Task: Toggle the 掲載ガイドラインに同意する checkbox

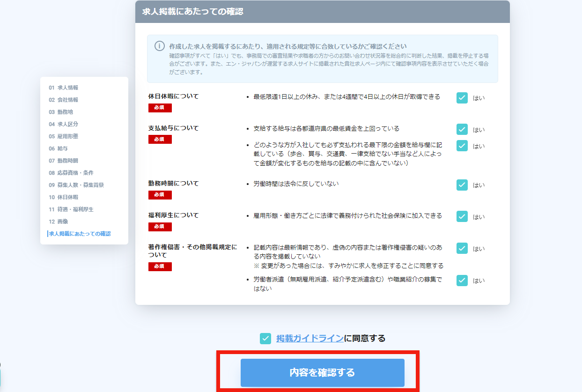Action: [265, 338]
